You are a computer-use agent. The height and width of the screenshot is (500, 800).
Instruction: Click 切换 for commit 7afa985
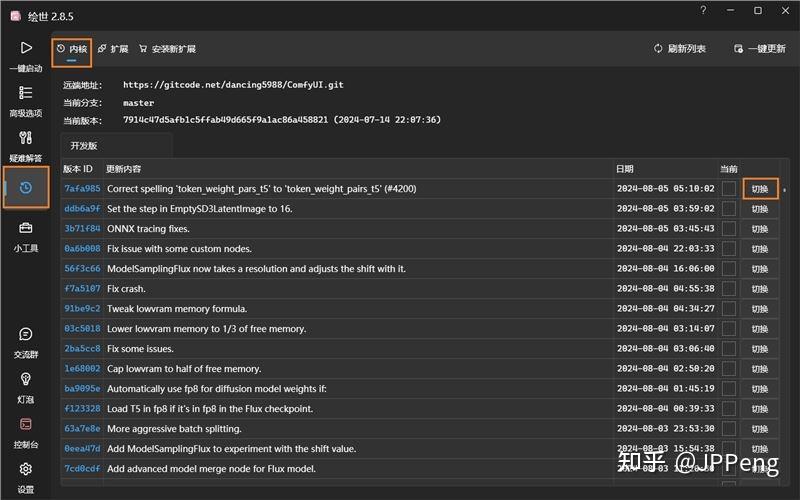pos(760,188)
